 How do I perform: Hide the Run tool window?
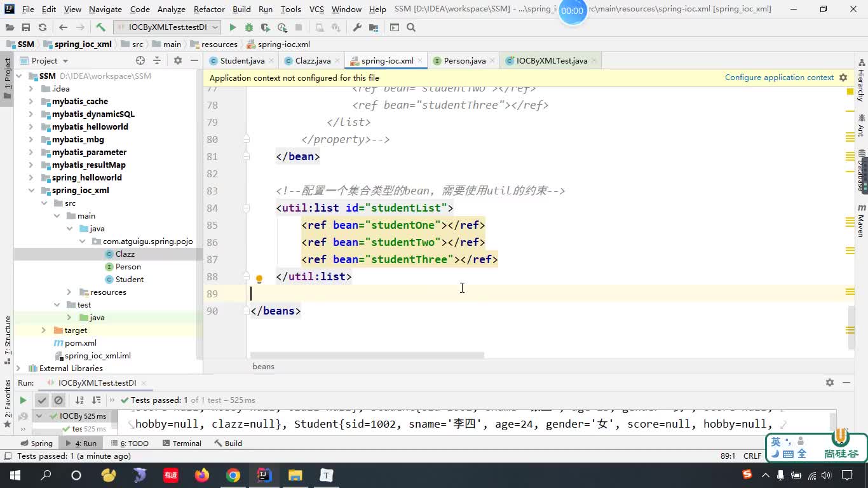(846, 383)
